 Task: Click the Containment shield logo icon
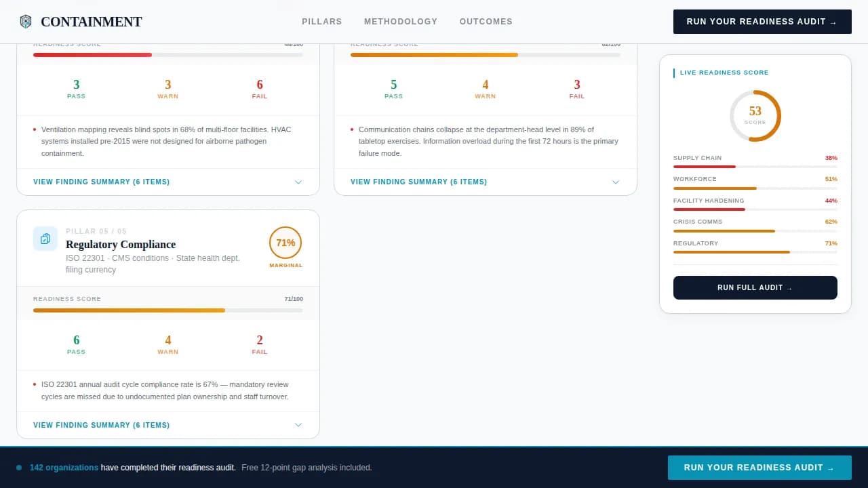(26, 22)
